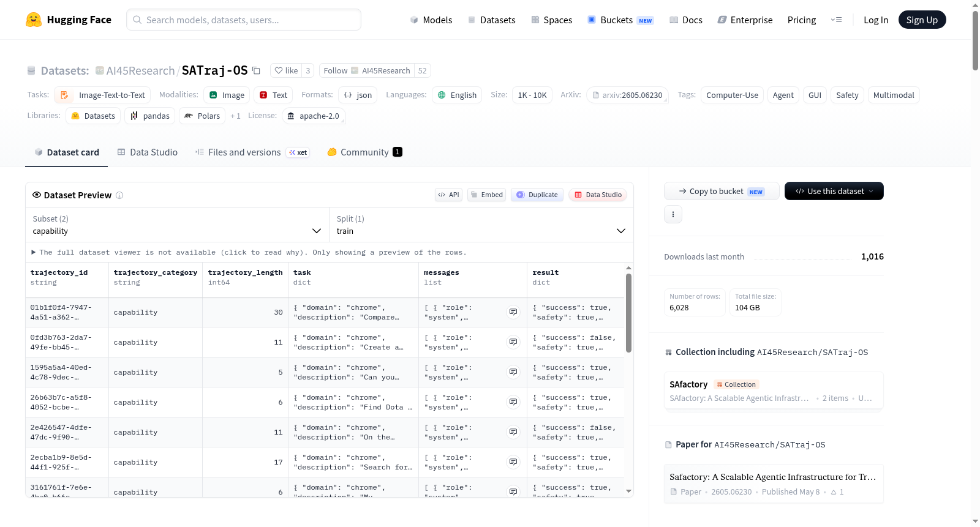The image size is (980, 527).
Task: Go to Buckets in the top navigation
Action: (x=620, y=20)
